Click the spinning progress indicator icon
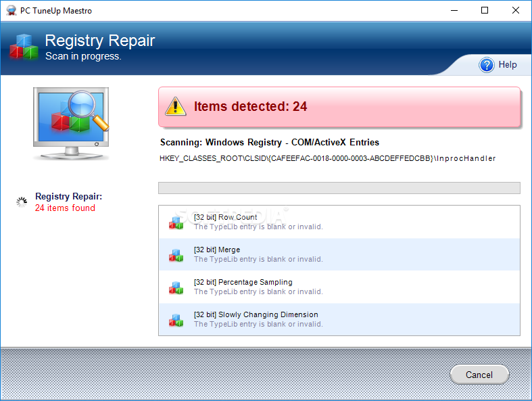Image resolution: width=532 pixels, height=401 pixels. (x=22, y=202)
